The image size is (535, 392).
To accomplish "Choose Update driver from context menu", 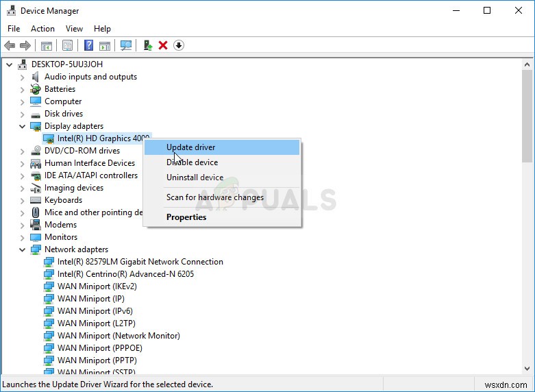I will tap(222, 147).
